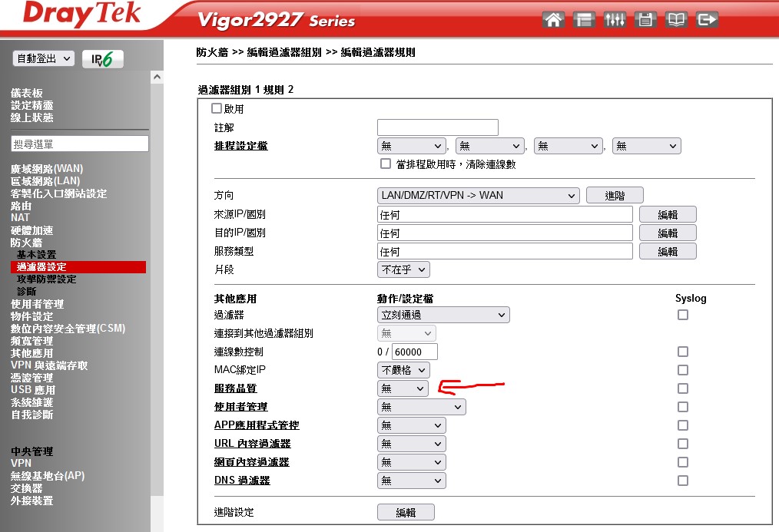Image resolution: width=779 pixels, height=532 pixels.
Task: Click the floppy disk save icon
Action: [x=645, y=20]
